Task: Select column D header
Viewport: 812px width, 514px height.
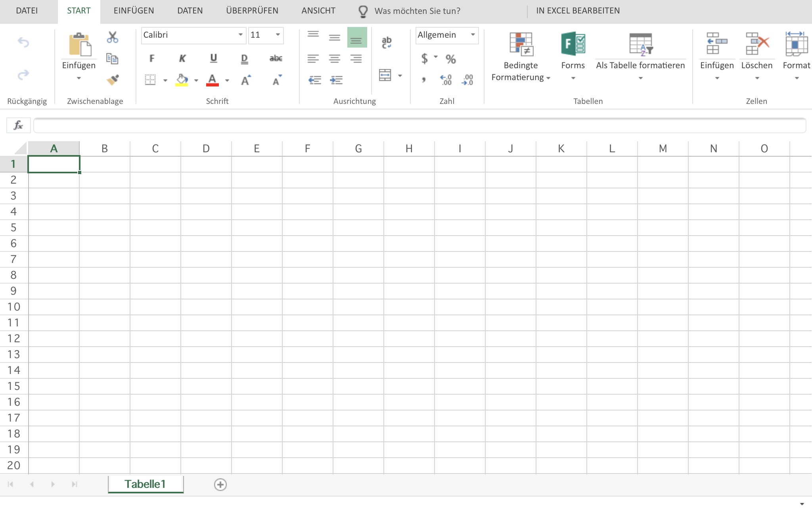Action: 206,148
